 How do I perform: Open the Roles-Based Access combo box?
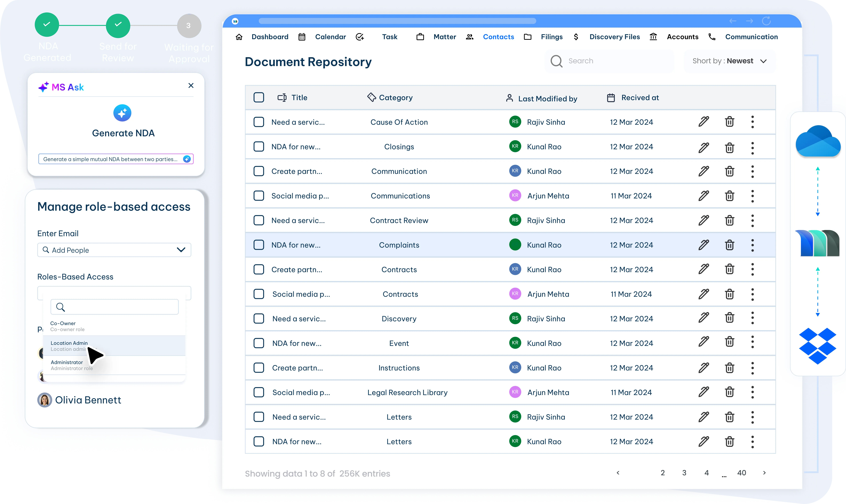pyautogui.click(x=114, y=293)
